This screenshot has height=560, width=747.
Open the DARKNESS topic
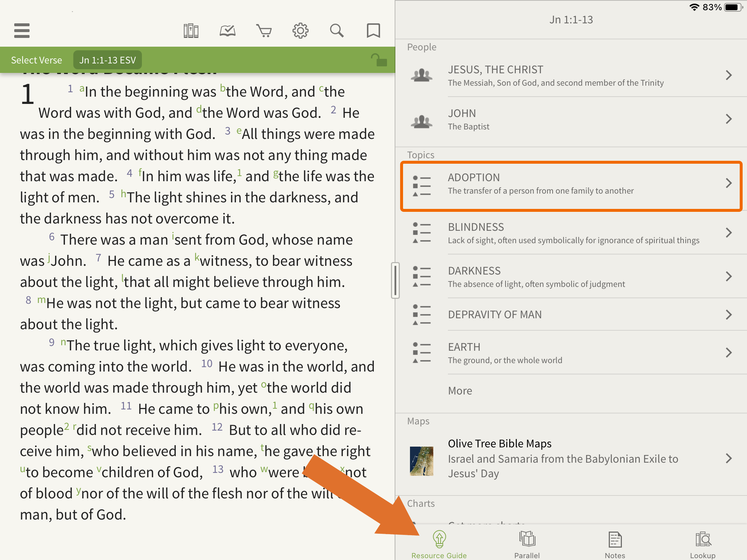(x=571, y=276)
